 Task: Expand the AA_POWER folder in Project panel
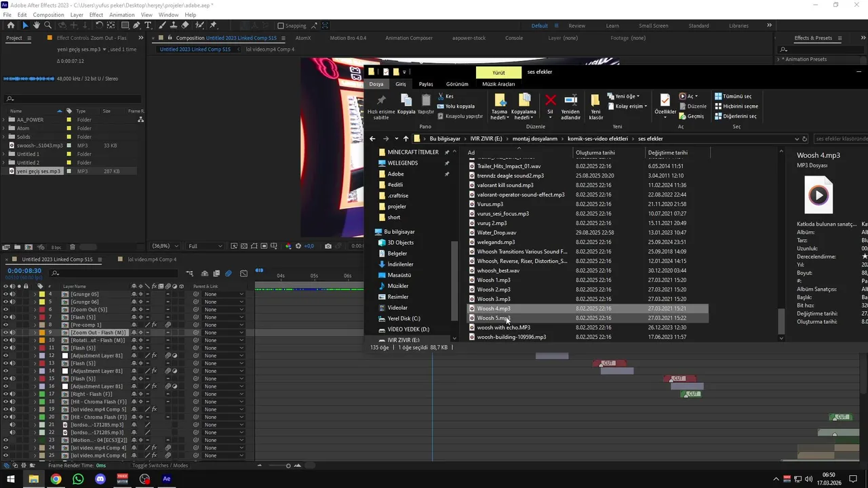pyautogui.click(x=4, y=120)
